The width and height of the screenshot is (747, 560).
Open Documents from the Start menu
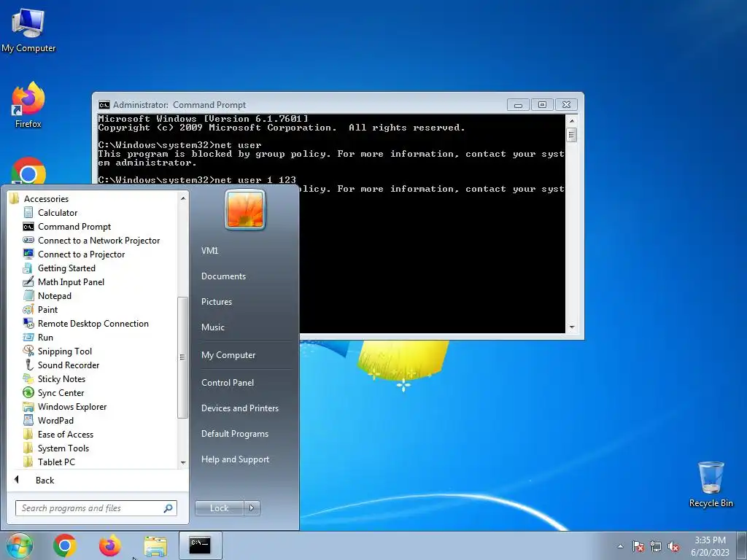(223, 276)
